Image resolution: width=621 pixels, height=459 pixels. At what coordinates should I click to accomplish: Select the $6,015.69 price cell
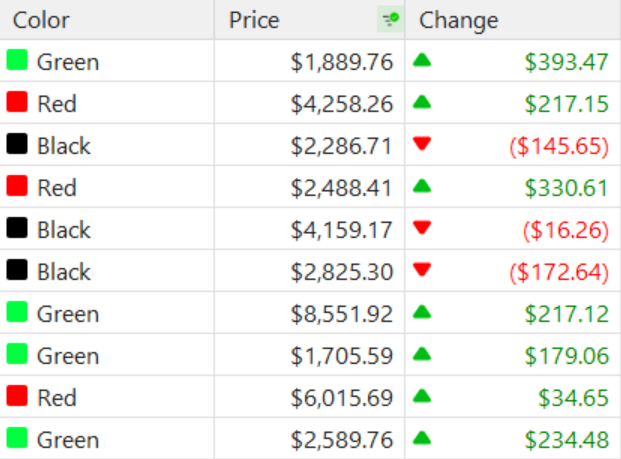341,398
